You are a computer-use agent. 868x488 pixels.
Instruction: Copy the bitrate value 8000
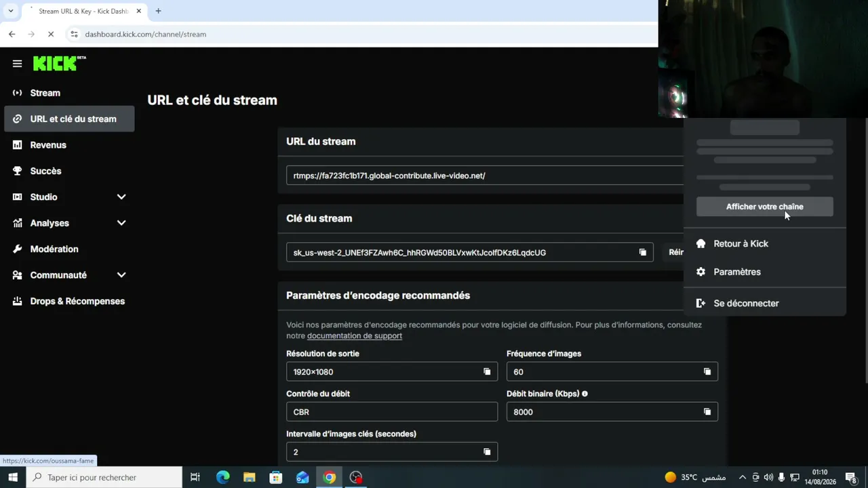[707, 411]
